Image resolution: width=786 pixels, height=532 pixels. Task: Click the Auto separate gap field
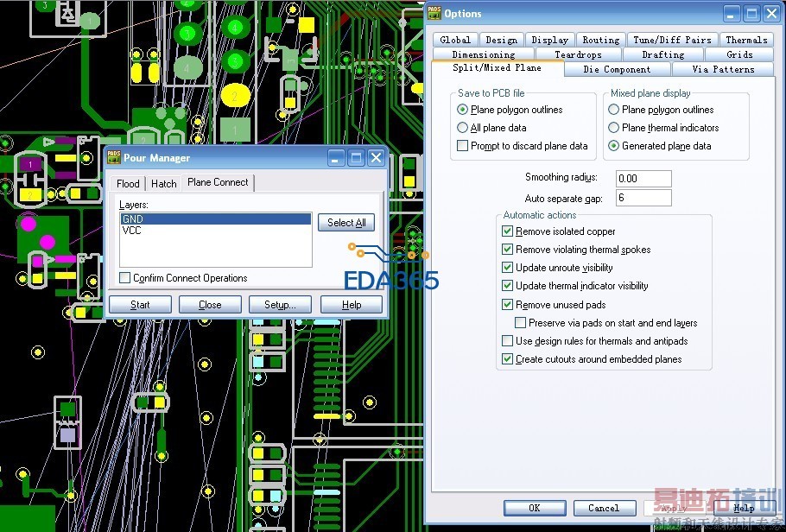(643, 198)
